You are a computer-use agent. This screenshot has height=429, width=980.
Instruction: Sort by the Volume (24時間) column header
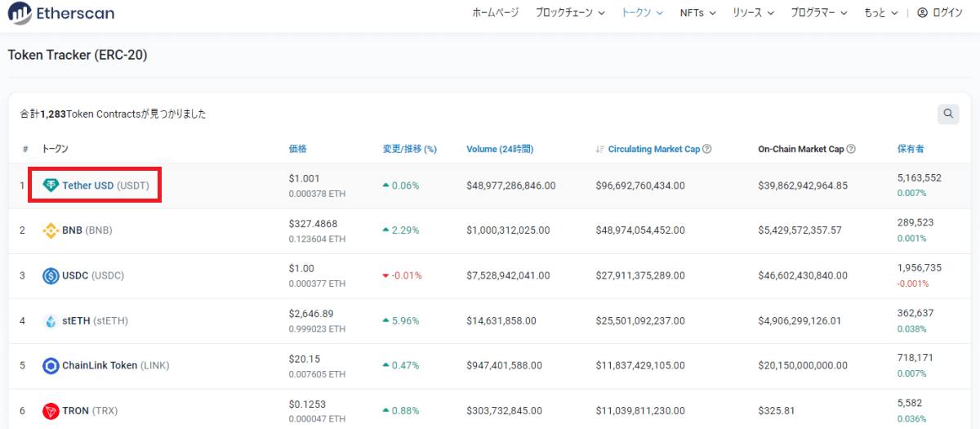[x=500, y=149]
